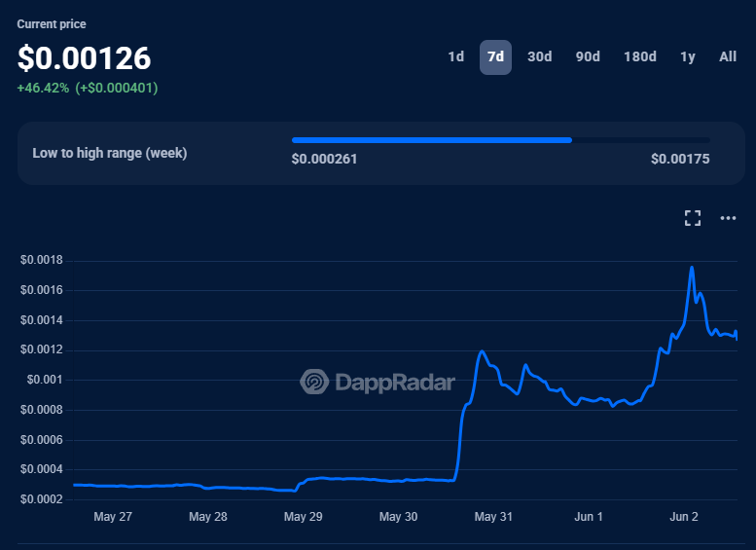Switch to the 1d time range
Image resolution: width=756 pixels, height=550 pixels.
[x=455, y=56]
